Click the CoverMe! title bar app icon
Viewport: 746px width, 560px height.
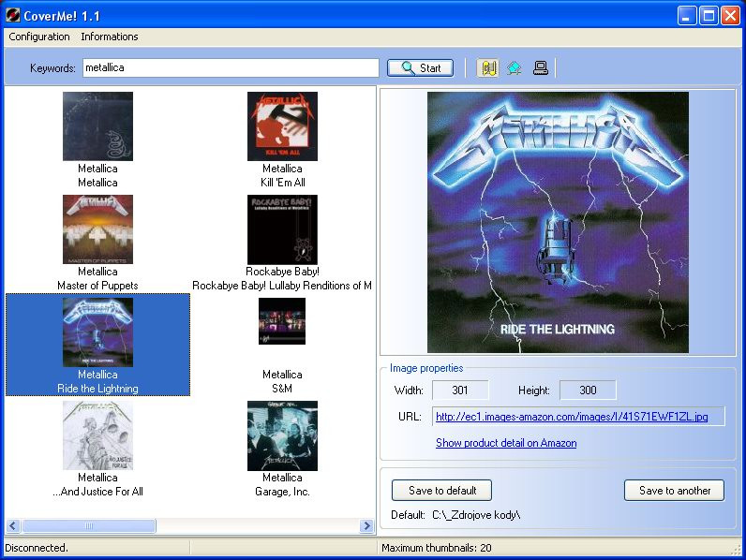13,16
